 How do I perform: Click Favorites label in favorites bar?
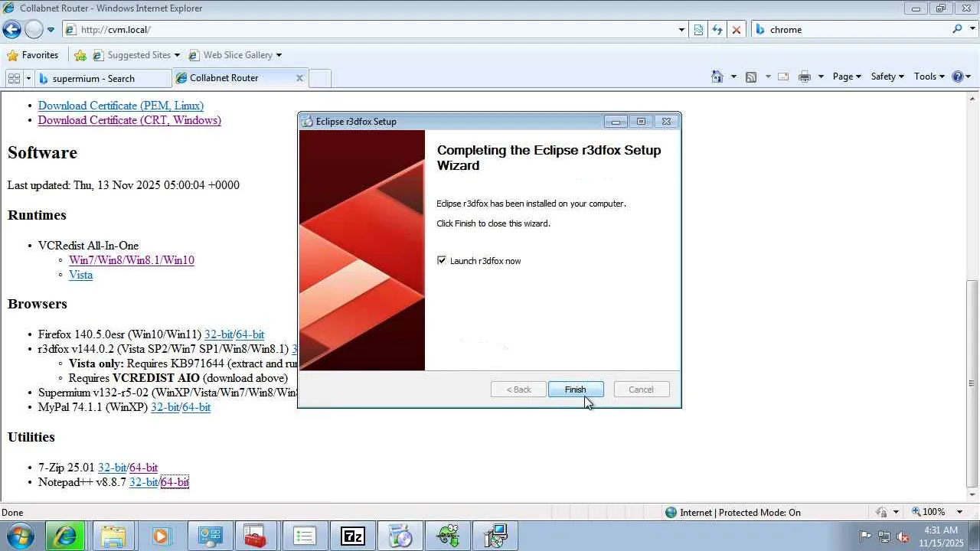click(40, 55)
